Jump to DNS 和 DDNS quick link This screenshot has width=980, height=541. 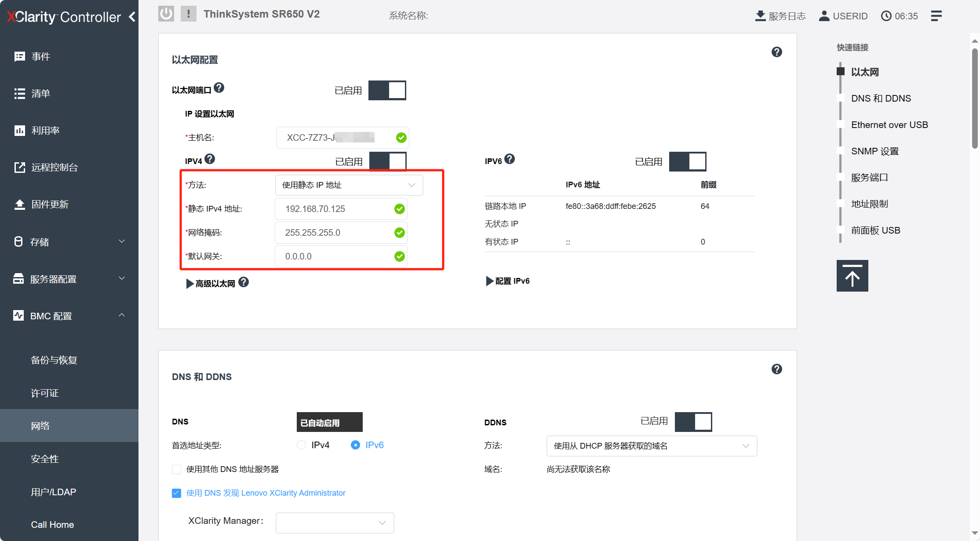click(881, 99)
